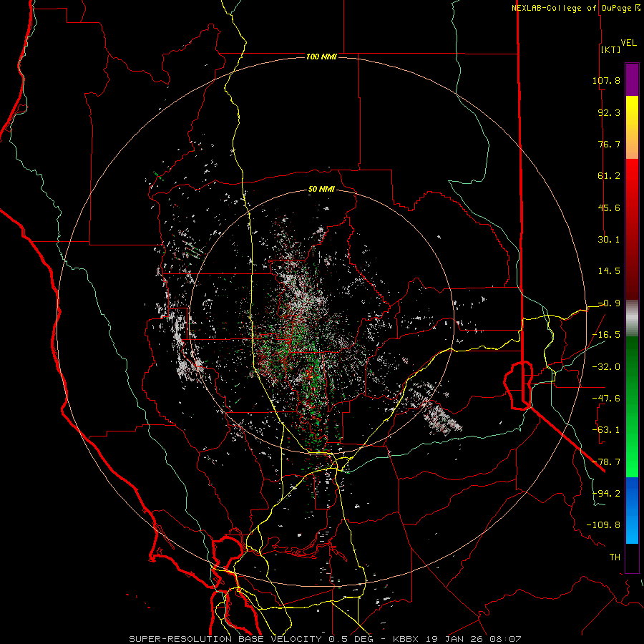Select the -63.1 knot scale value

[606, 430]
